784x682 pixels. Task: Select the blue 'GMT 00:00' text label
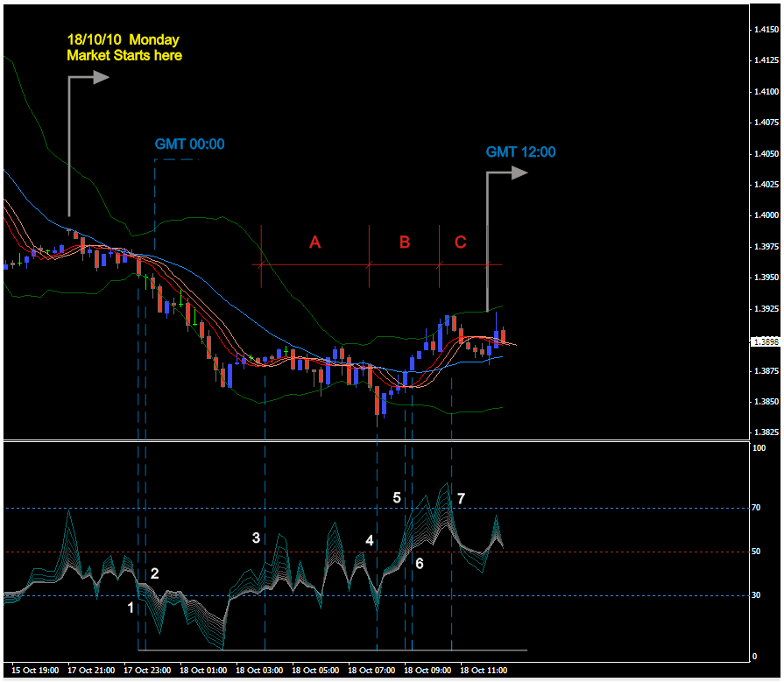tap(190, 144)
